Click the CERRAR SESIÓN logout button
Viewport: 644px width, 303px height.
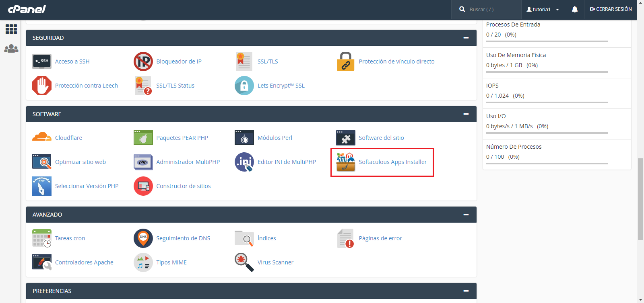(611, 9)
